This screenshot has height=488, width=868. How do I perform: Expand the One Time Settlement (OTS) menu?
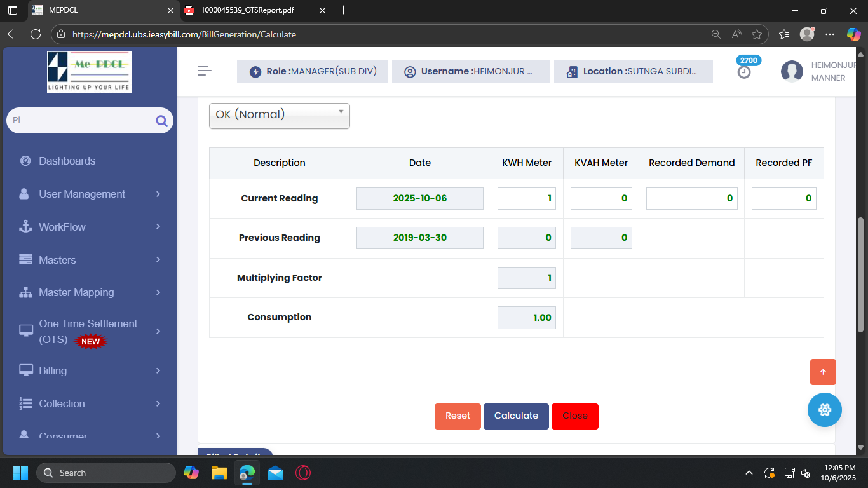coord(89,331)
